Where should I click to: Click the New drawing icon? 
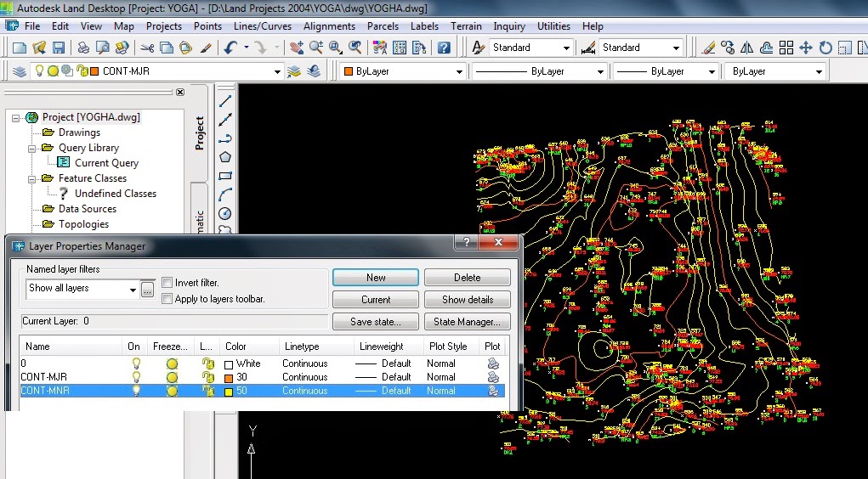coord(20,48)
